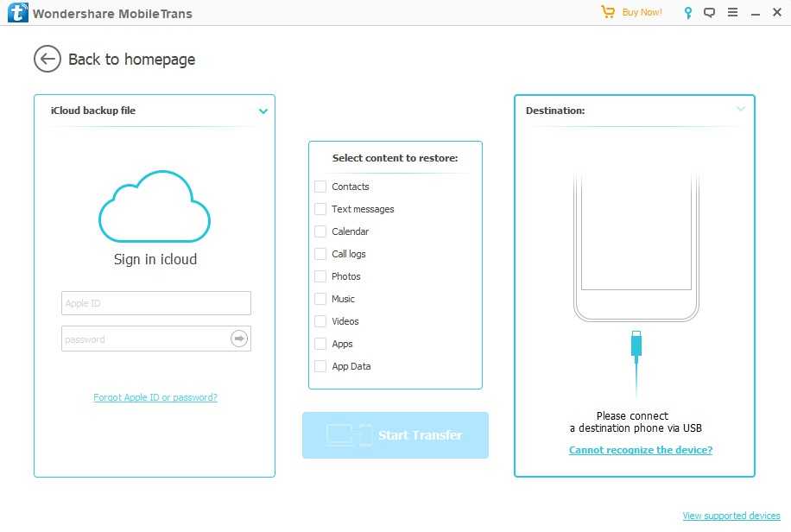Click the Back to homepage arrow icon
The height and width of the screenshot is (532, 791).
click(x=47, y=59)
